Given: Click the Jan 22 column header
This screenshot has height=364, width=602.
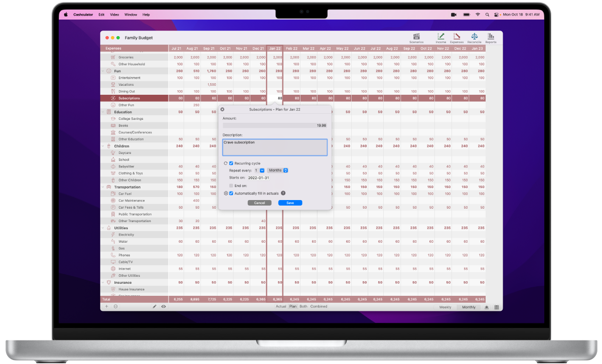Looking at the screenshot, I should (x=275, y=49).
